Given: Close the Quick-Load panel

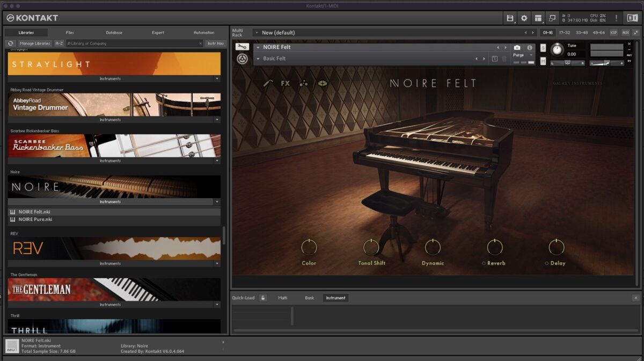Looking at the screenshot, I should coord(635,298).
